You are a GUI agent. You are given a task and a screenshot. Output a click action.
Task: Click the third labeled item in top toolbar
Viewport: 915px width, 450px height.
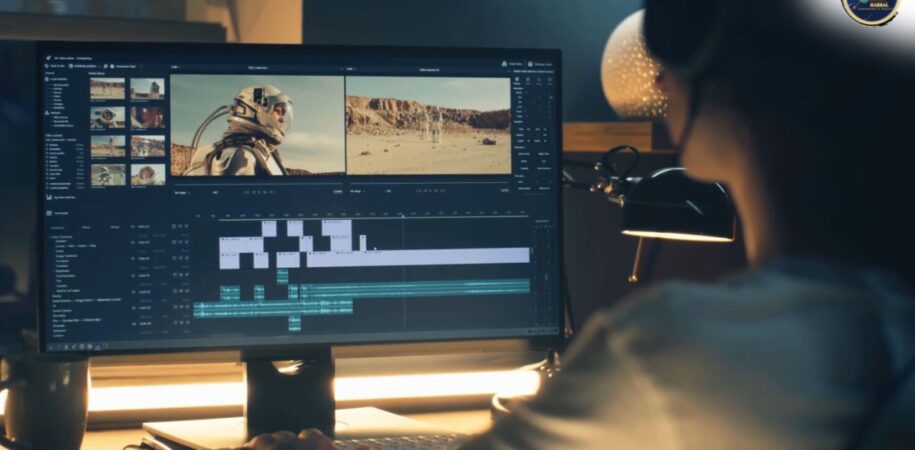coord(125,67)
